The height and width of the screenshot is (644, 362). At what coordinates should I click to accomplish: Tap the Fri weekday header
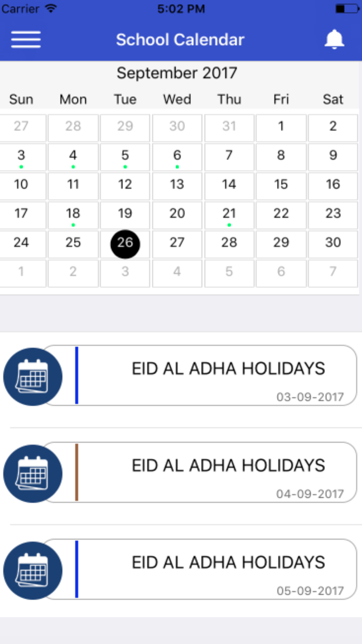click(281, 99)
